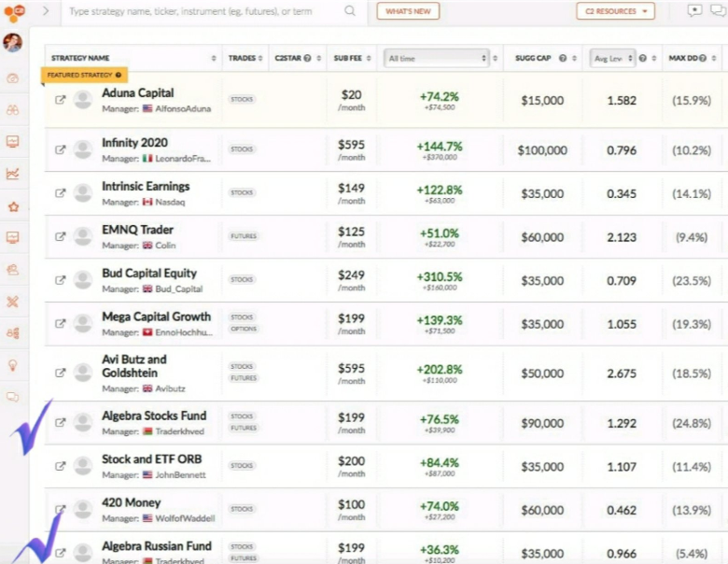Click the search magnifier icon
The image size is (728, 564).
coord(350,10)
